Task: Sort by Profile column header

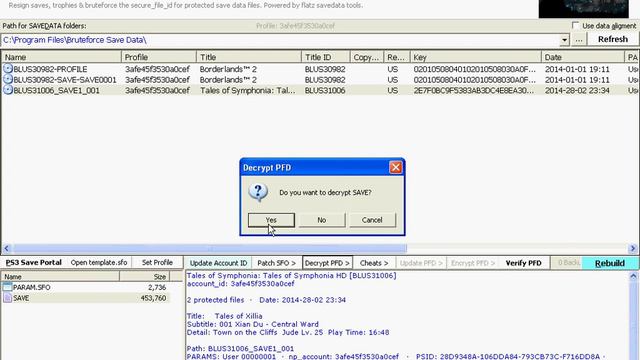Action: [x=159, y=57]
